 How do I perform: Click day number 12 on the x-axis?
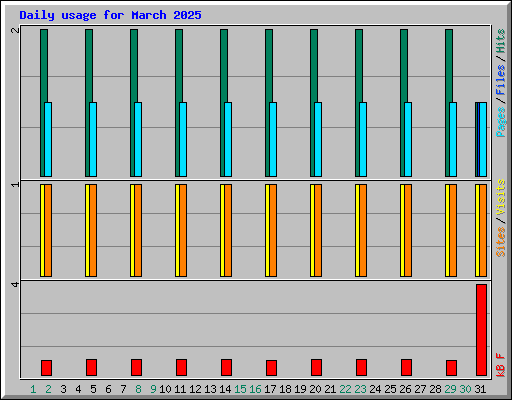pos(195,389)
